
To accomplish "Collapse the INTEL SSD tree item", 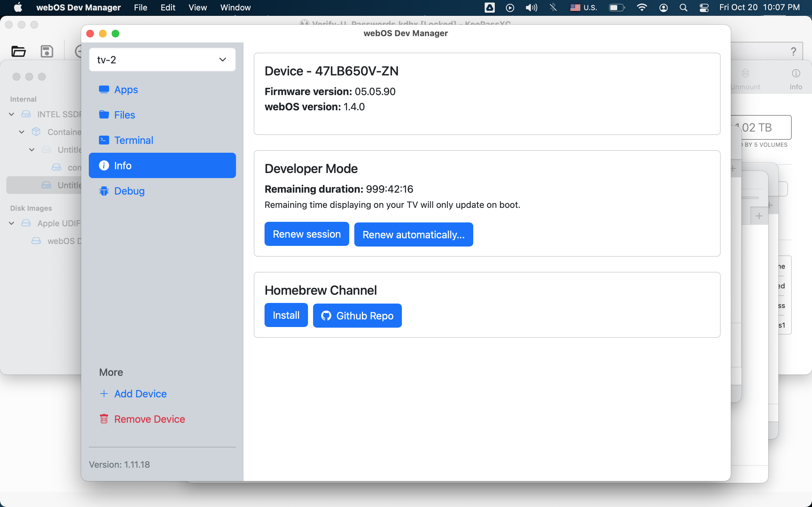I will 11,114.
